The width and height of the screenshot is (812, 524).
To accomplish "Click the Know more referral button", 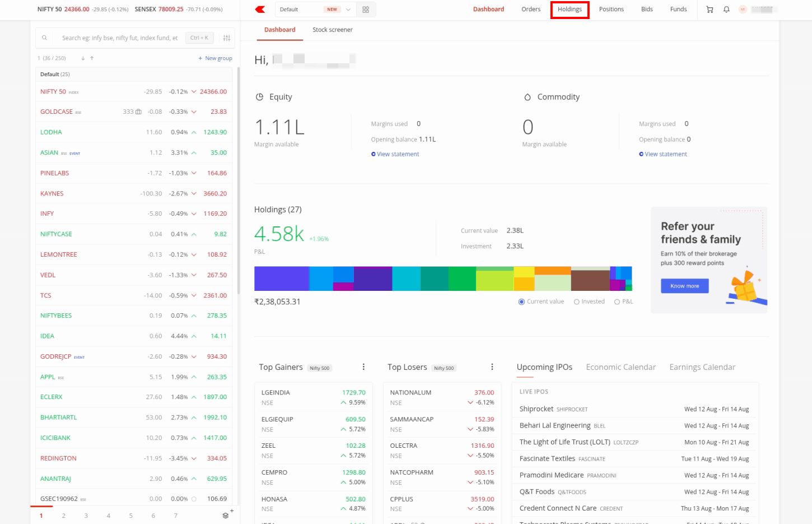I will 684,286.
